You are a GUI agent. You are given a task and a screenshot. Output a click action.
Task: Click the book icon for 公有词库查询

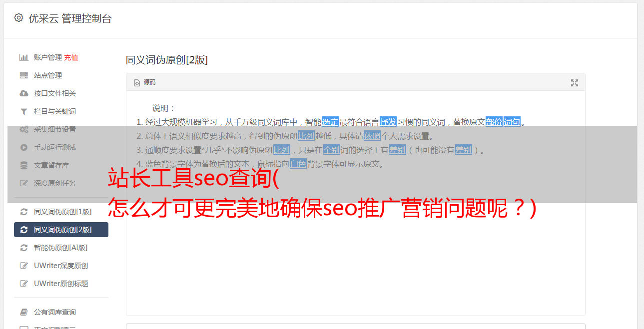[x=23, y=312]
